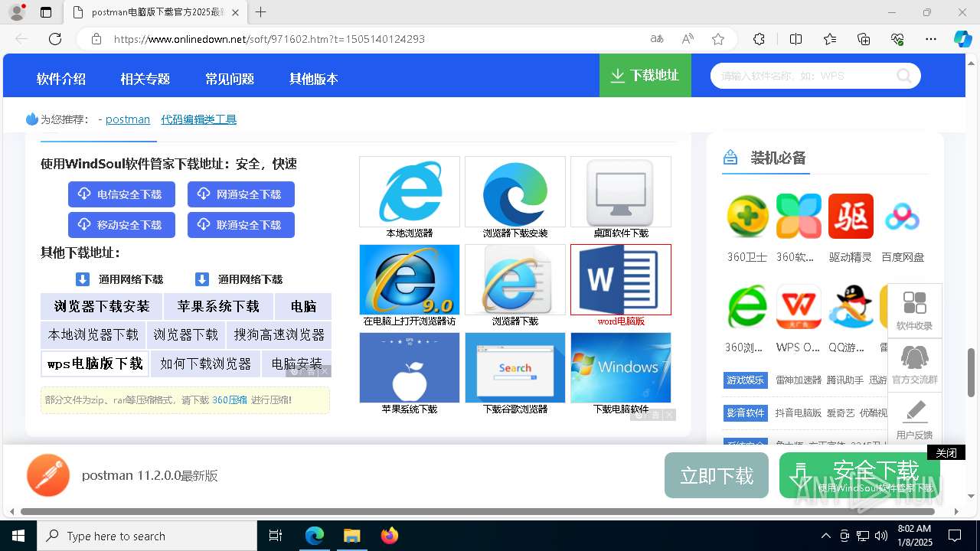Close bottom banner via 关闭

(x=946, y=453)
